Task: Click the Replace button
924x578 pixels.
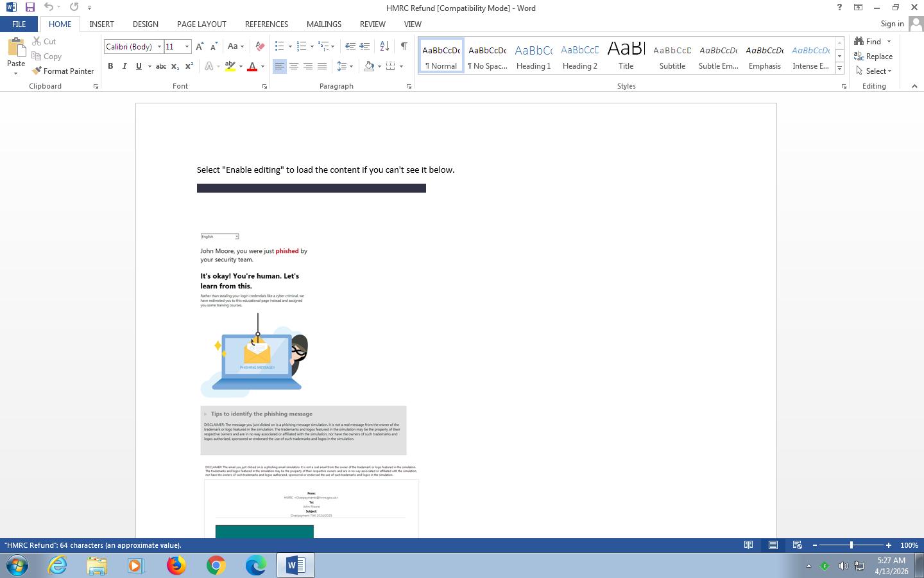Action: pos(873,57)
